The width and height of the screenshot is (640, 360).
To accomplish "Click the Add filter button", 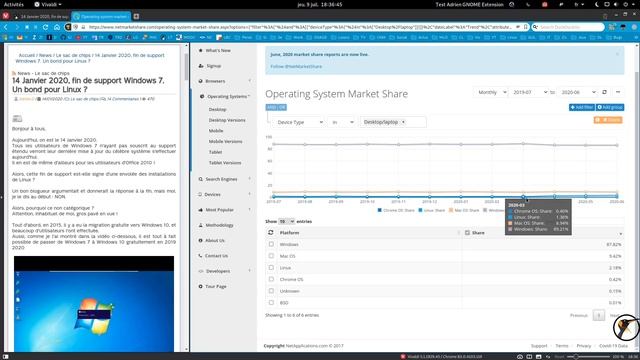I will (582, 107).
